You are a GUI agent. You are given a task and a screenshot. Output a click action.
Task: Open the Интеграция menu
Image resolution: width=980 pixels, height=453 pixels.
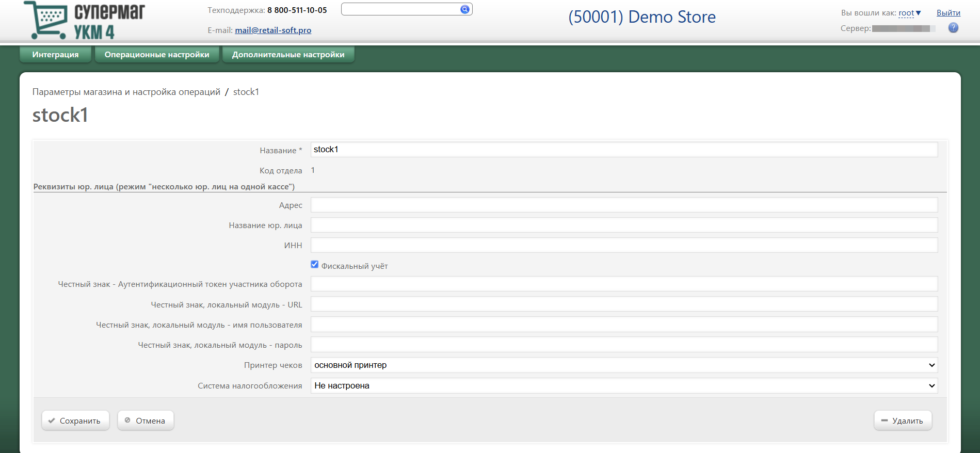point(55,55)
